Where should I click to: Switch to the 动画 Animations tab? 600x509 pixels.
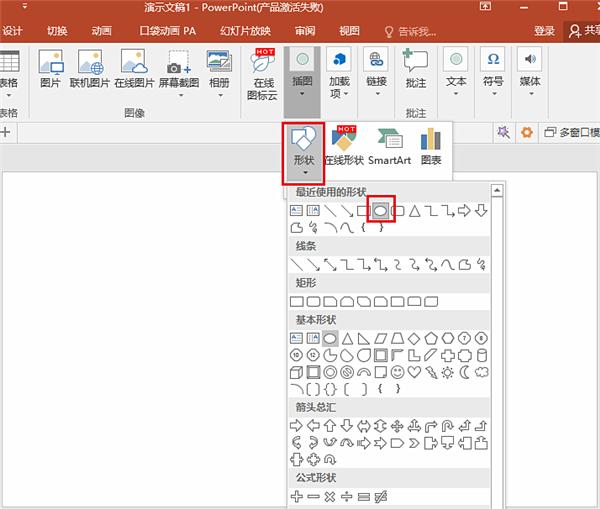[x=101, y=31]
